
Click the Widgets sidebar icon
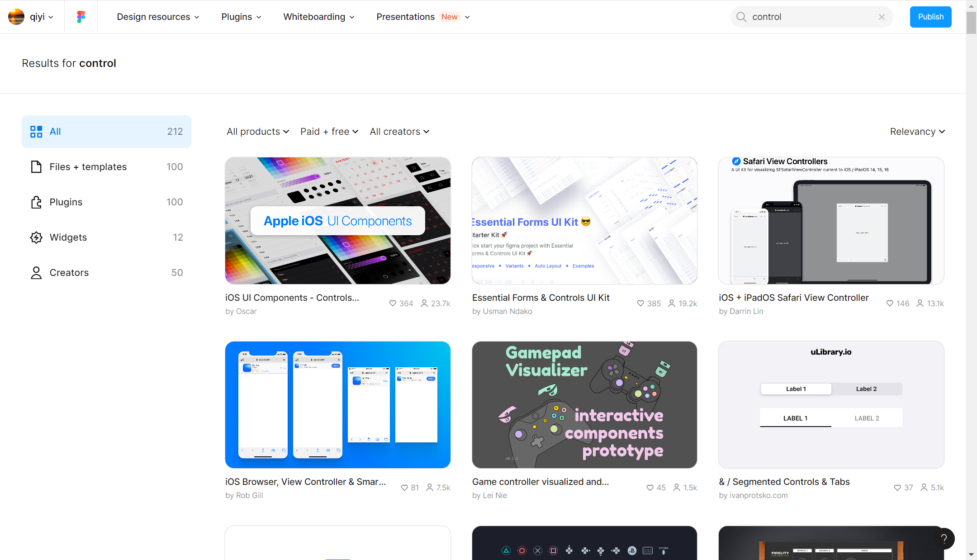36,237
